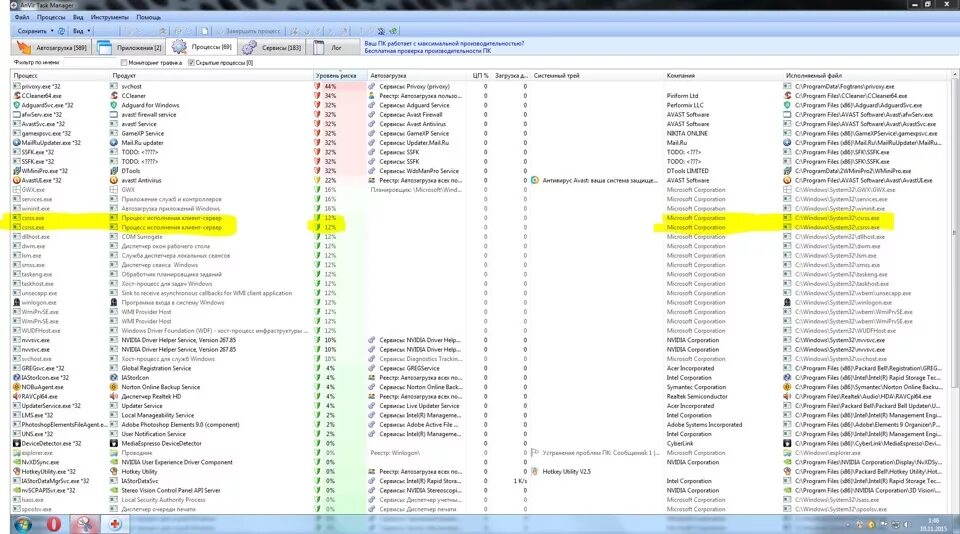Click the Фильтр по имени input field
This screenshot has width=960, height=534.
(89, 62)
